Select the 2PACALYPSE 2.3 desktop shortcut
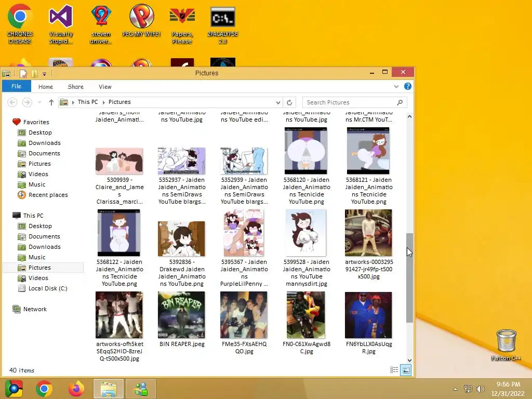Viewport: 532px width, 399px height. 222,24
